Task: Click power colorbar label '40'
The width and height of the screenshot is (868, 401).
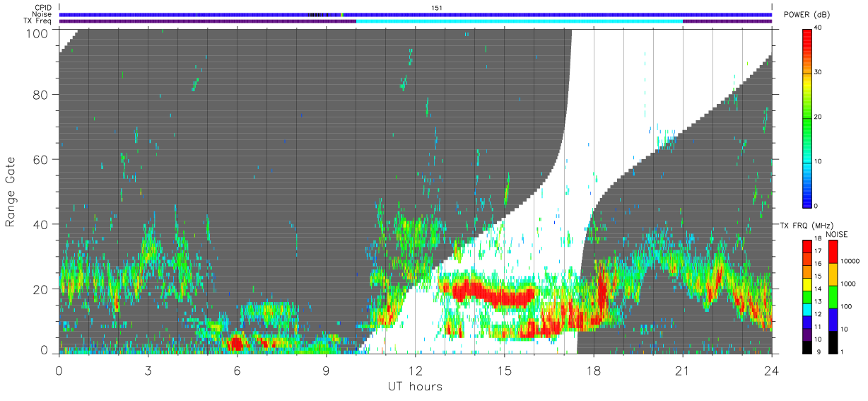Action: pyautogui.click(x=819, y=28)
